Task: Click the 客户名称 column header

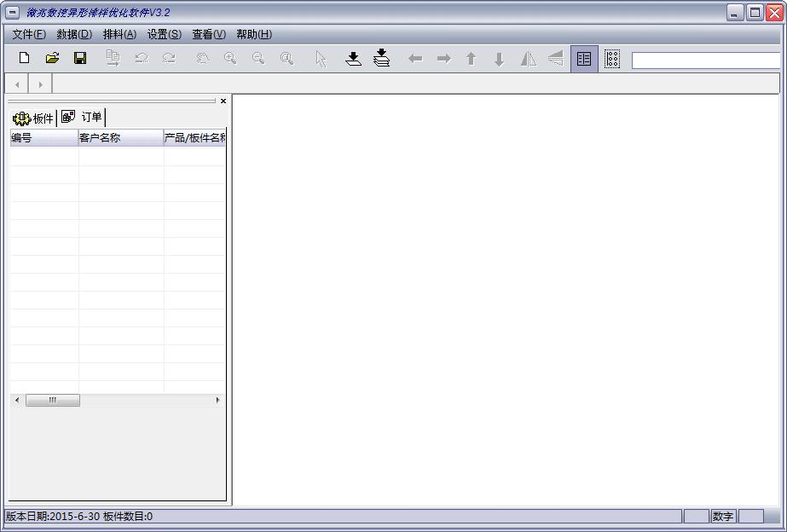Action: [120, 138]
